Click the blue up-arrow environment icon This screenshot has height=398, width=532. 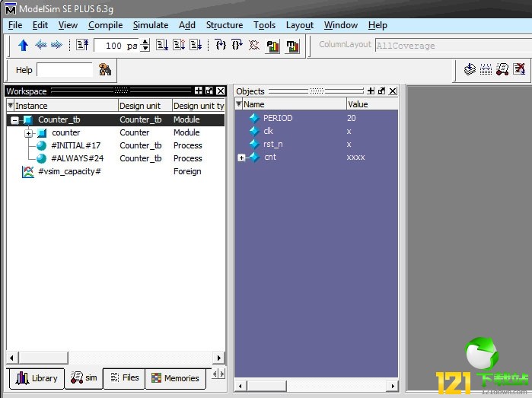(23, 45)
